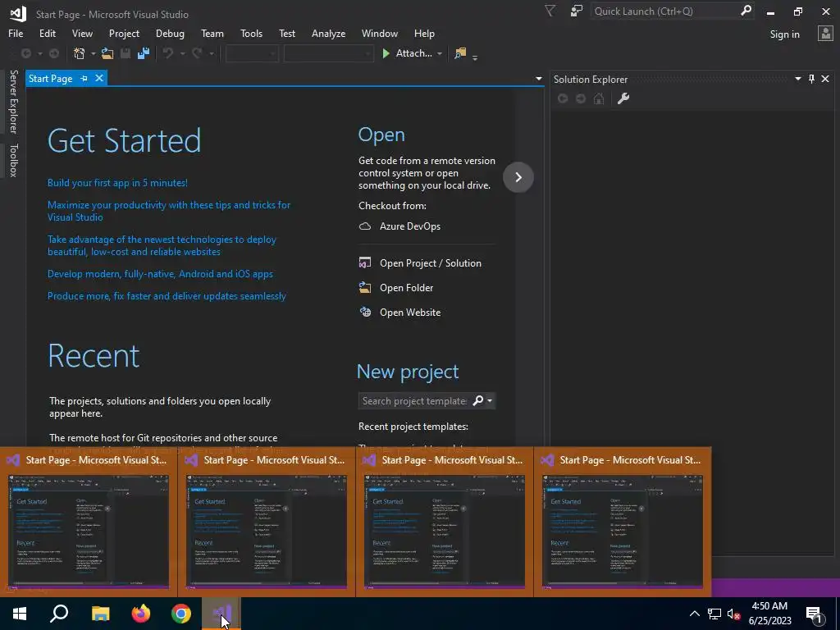
Task: Click the Sign in link
Action: coord(784,34)
